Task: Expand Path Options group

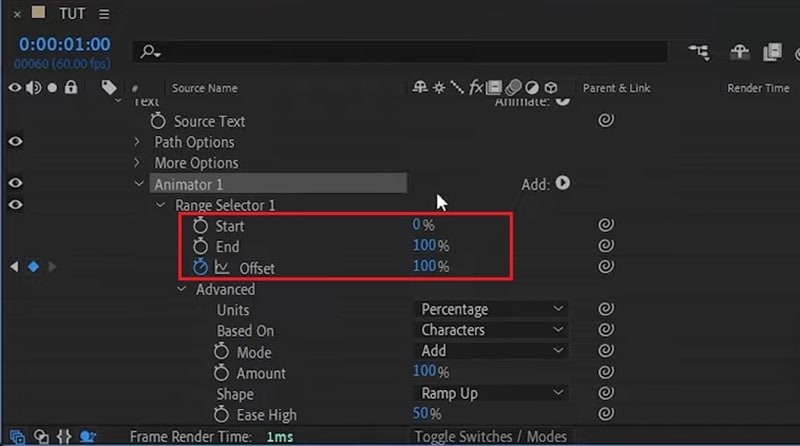Action: click(137, 141)
